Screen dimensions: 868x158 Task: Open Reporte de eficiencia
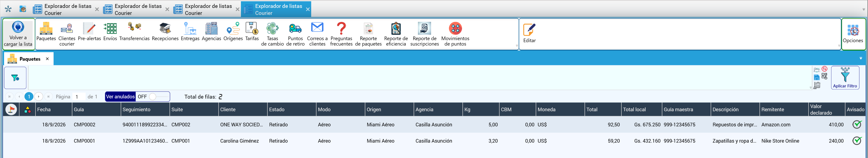coord(396,34)
